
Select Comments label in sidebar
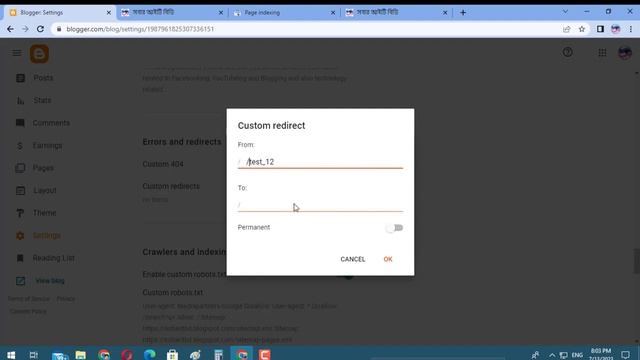tap(51, 123)
